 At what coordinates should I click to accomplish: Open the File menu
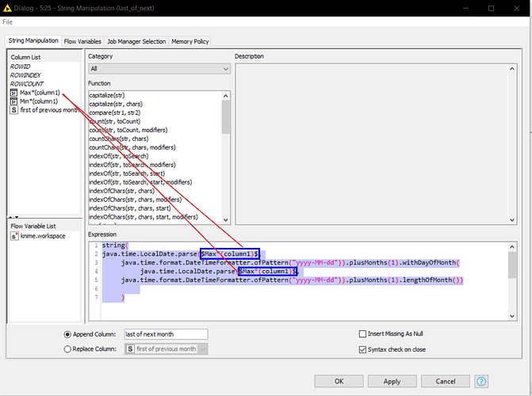pos(8,21)
